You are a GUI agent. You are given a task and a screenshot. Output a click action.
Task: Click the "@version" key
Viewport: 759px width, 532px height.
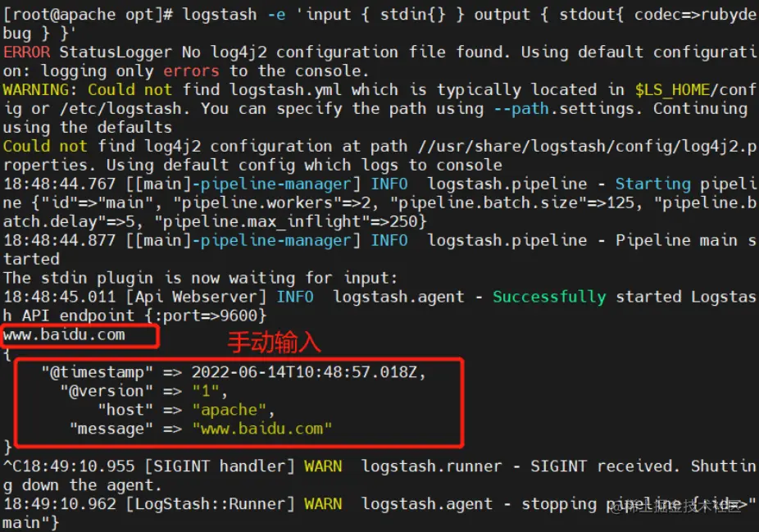(107, 391)
